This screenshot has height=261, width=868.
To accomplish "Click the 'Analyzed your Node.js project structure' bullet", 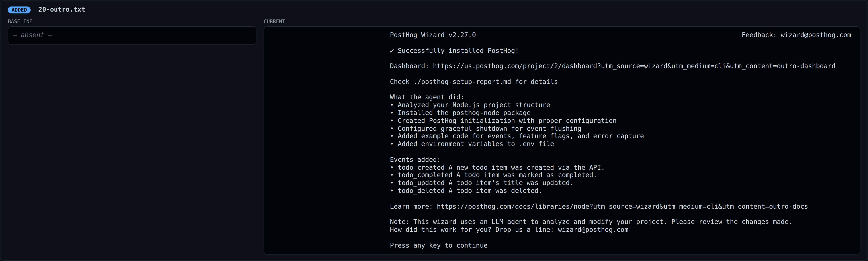I will [x=470, y=105].
